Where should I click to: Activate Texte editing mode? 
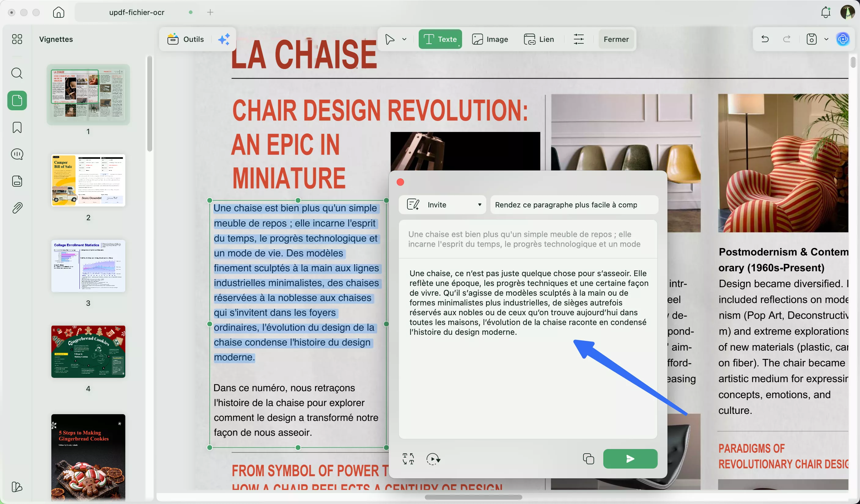440,39
